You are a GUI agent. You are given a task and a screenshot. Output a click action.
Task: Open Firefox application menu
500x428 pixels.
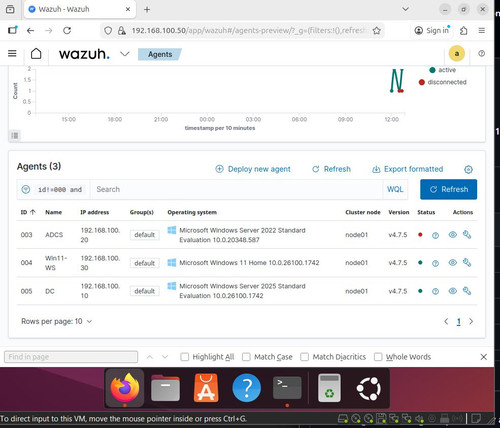482,31
